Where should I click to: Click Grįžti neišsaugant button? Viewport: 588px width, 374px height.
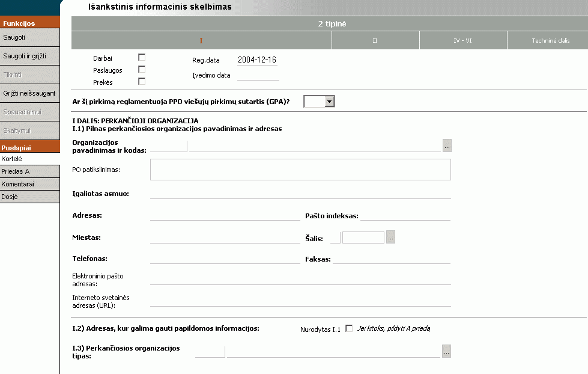pos(29,94)
